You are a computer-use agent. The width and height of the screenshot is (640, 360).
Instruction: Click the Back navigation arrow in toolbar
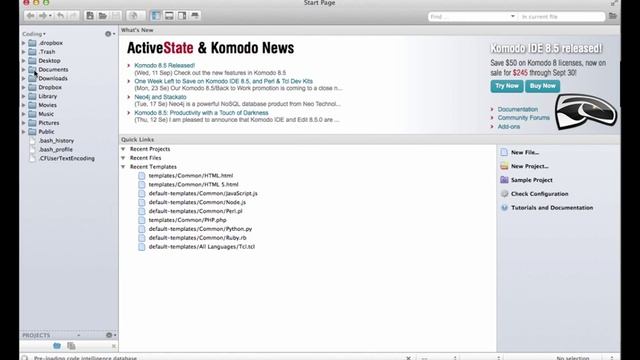pyautogui.click(x=31, y=16)
